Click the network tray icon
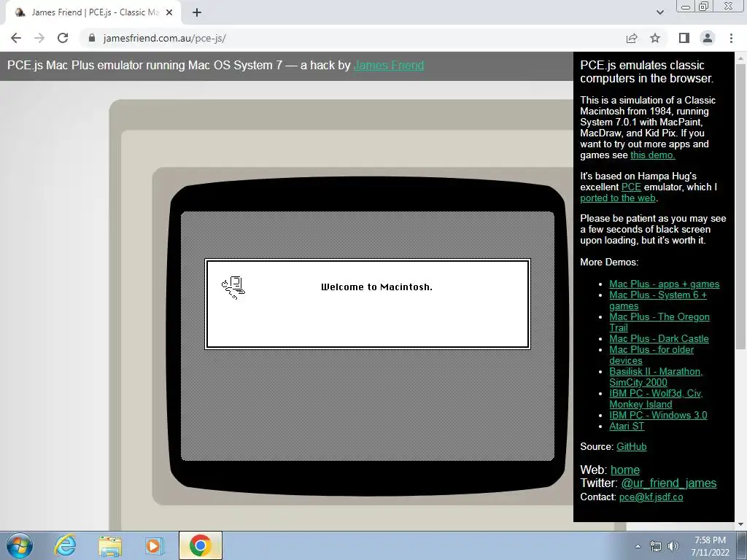The width and height of the screenshot is (747, 560). [656, 546]
